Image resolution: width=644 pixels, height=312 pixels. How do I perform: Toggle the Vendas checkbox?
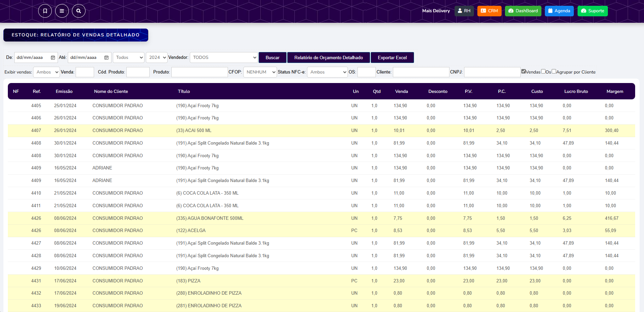pyautogui.click(x=523, y=71)
